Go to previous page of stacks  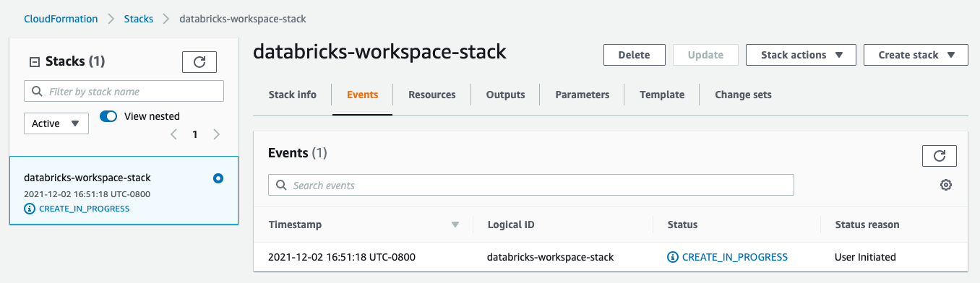(x=173, y=134)
